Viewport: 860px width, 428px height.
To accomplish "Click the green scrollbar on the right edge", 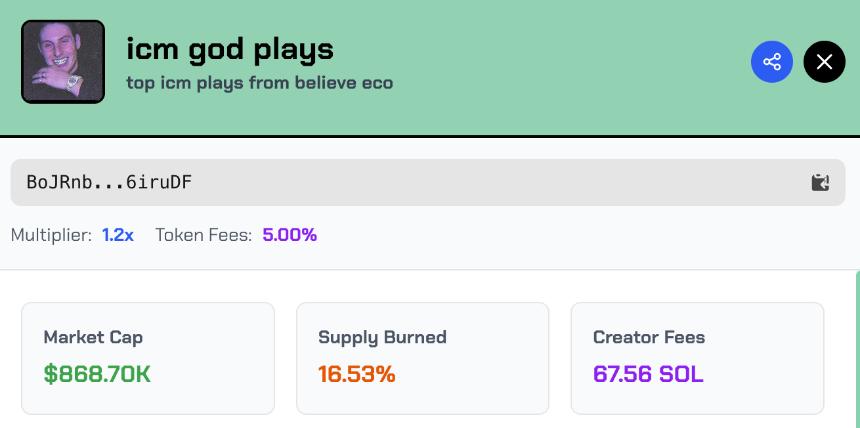I will click(857, 350).
